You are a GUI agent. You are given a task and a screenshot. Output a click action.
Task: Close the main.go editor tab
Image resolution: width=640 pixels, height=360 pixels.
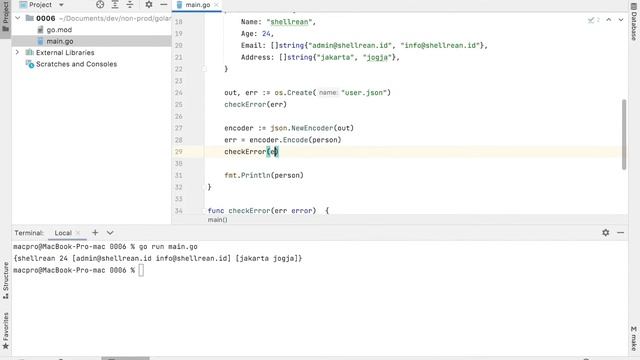(x=216, y=5)
